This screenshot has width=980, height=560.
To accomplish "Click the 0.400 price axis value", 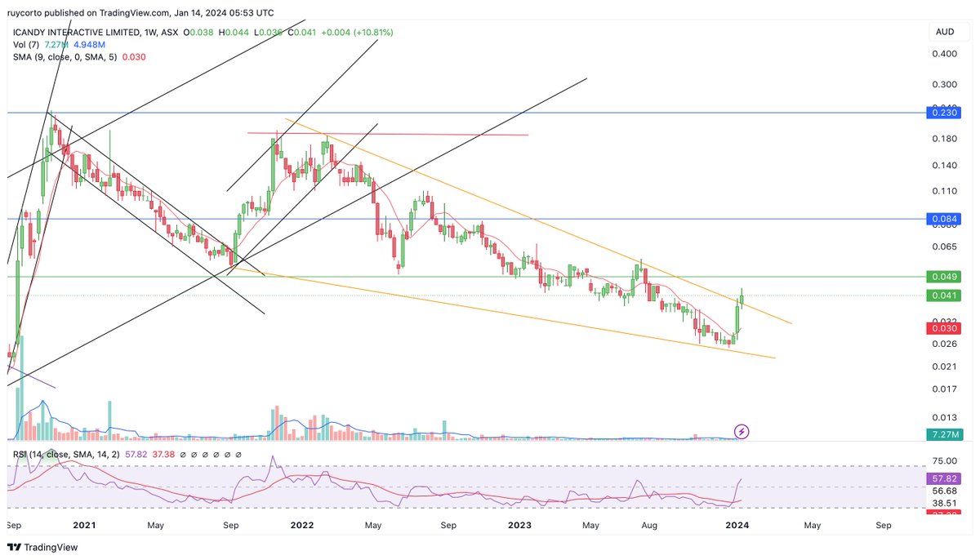I will (943, 54).
